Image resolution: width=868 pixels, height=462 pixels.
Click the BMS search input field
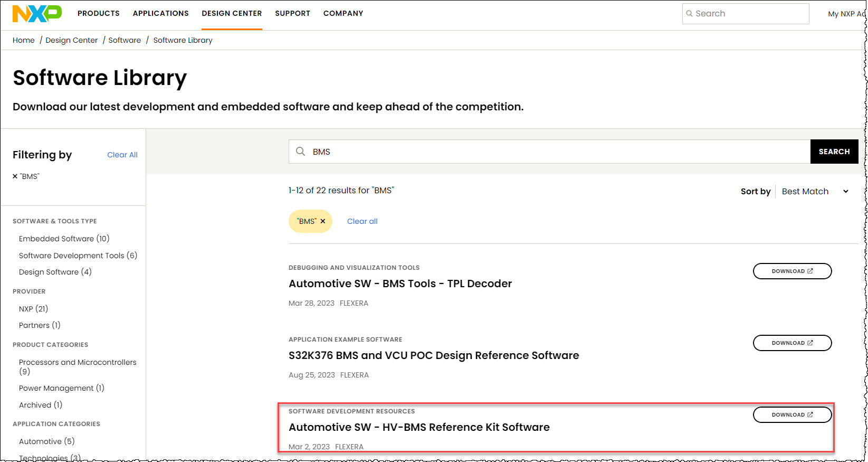(554, 152)
